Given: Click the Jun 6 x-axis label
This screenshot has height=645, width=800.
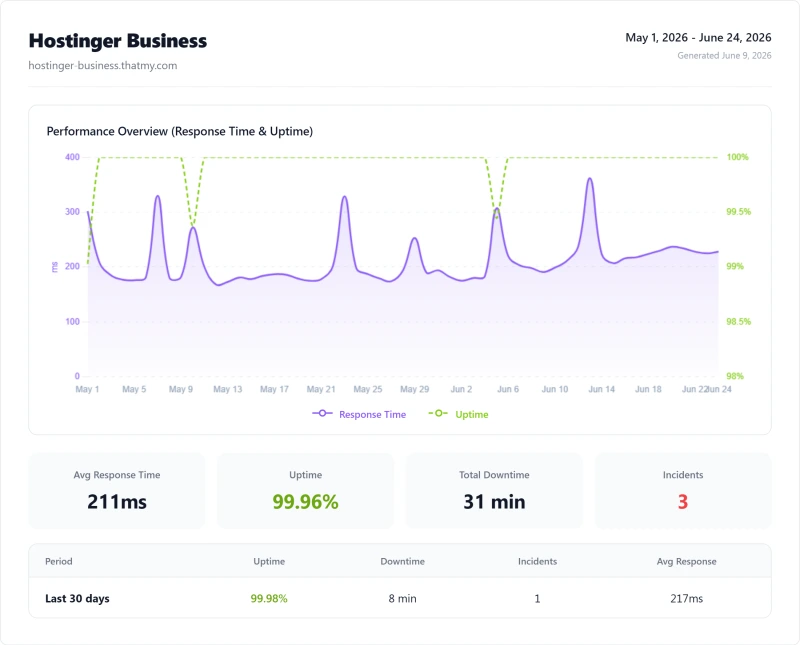Looking at the screenshot, I should tap(508, 389).
